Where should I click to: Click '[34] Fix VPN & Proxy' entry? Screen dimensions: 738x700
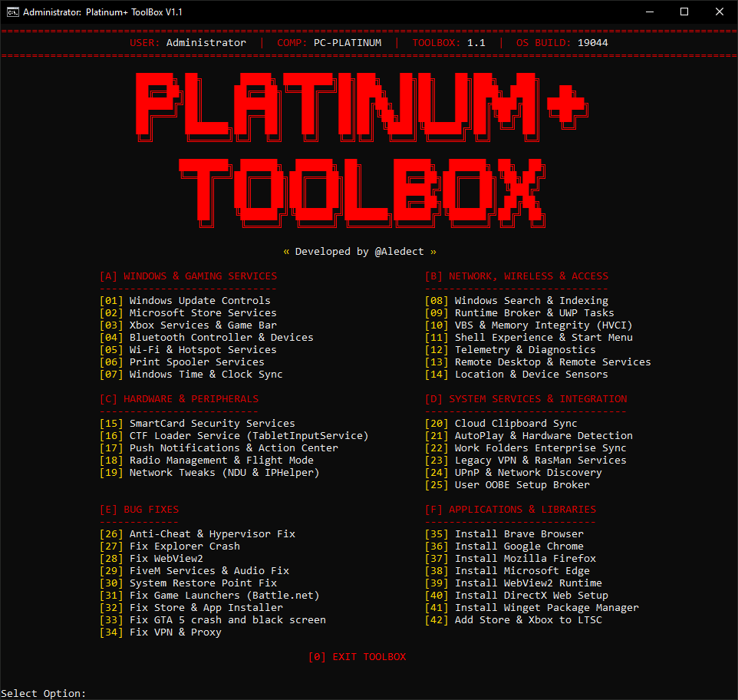[x=160, y=632]
